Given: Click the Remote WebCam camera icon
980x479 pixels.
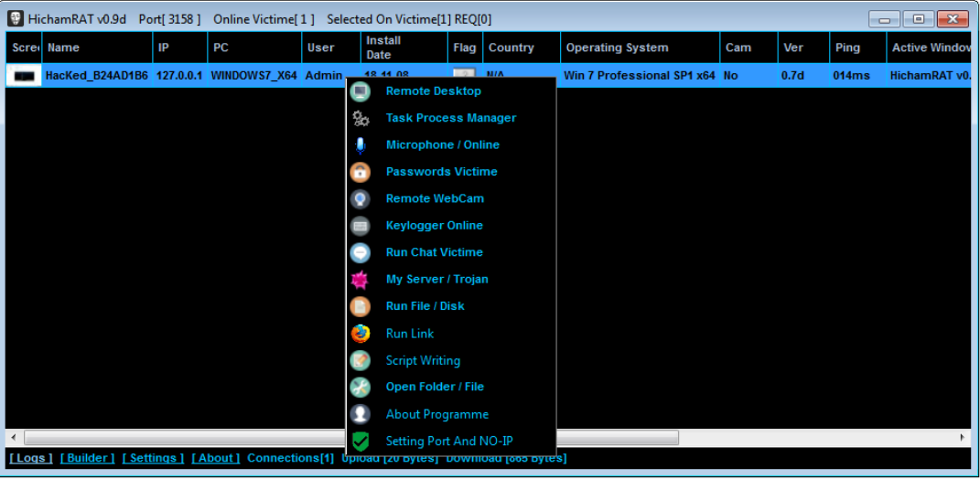Looking at the screenshot, I should 360,198.
